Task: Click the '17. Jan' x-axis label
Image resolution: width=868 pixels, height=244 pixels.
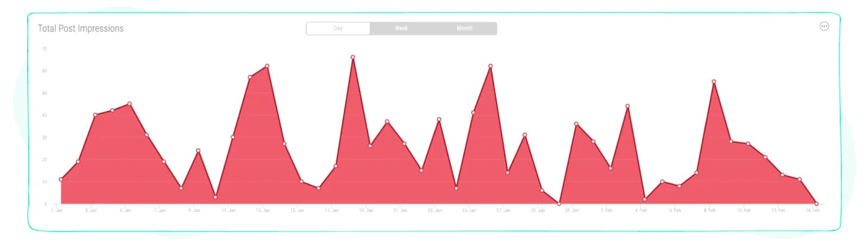Action: pyautogui.click(x=331, y=210)
